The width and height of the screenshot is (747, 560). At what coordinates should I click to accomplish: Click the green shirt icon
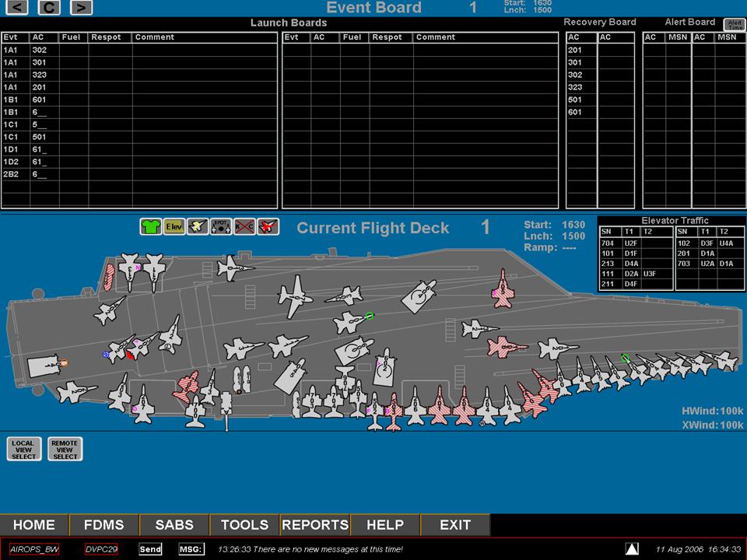[150, 226]
